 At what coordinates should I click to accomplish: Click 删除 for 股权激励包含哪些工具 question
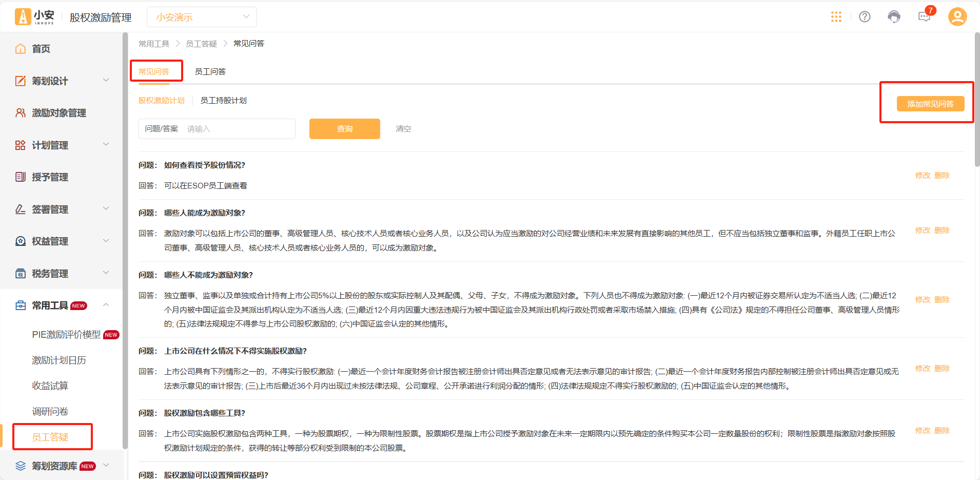click(942, 431)
